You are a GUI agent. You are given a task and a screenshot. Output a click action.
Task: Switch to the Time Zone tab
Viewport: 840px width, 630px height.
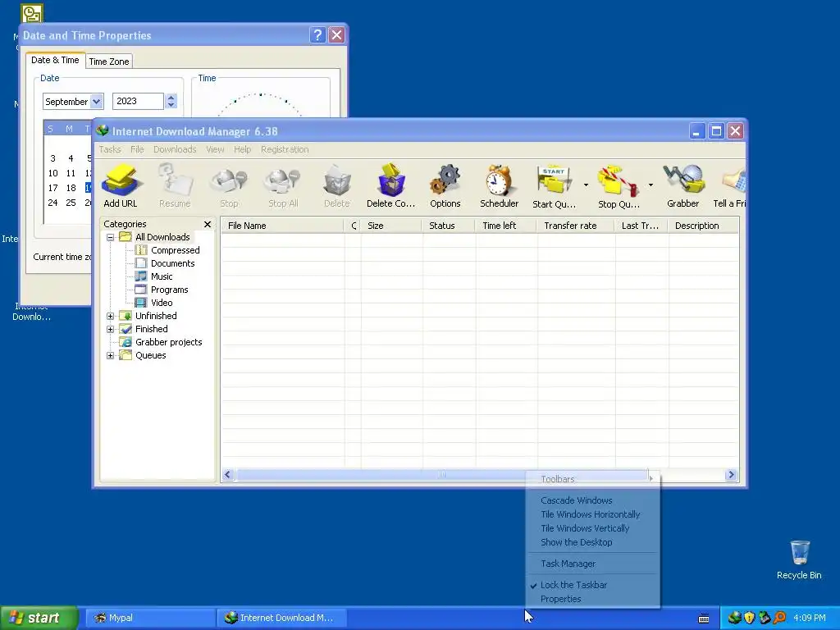[109, 62]
